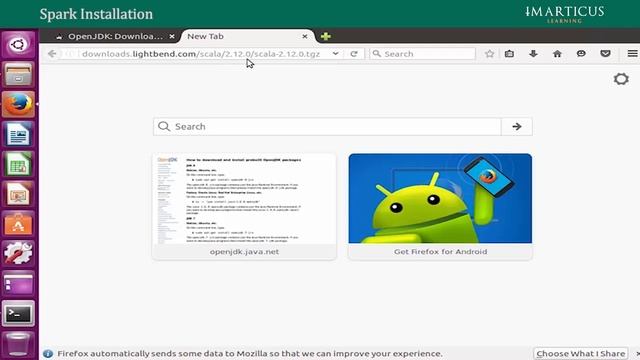Save the page to Pocket
The image size is (640, 360).
605,54
